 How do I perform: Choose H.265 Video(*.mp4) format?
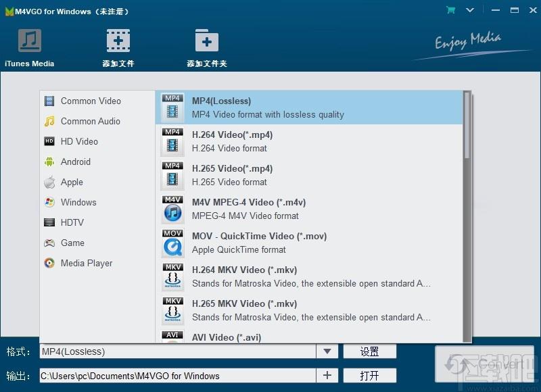309,175
